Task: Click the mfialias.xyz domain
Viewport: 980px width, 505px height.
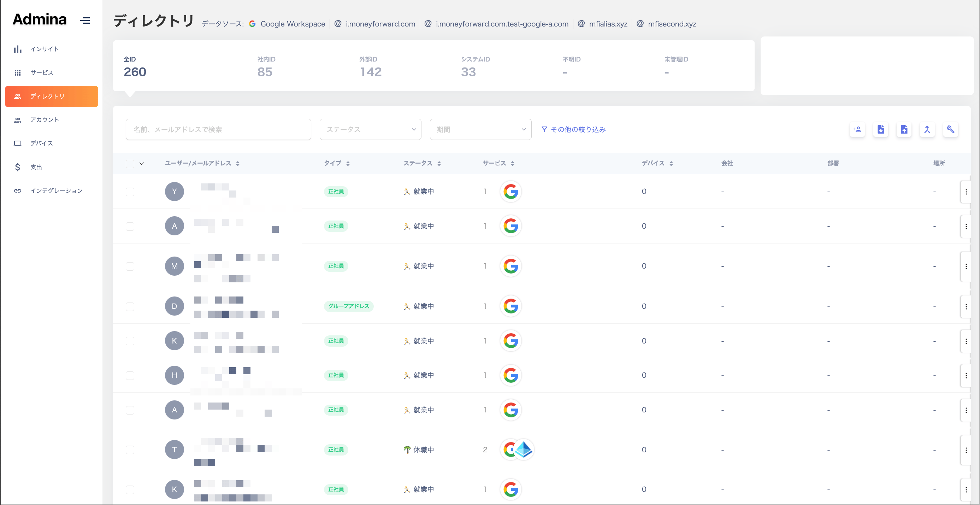Action: point(602,24)
